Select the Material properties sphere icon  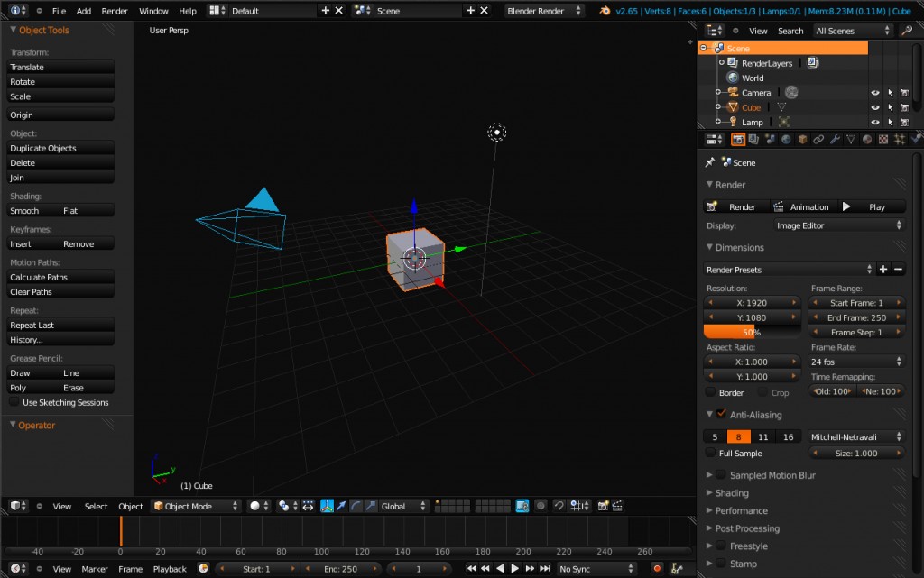pos(869,139)
